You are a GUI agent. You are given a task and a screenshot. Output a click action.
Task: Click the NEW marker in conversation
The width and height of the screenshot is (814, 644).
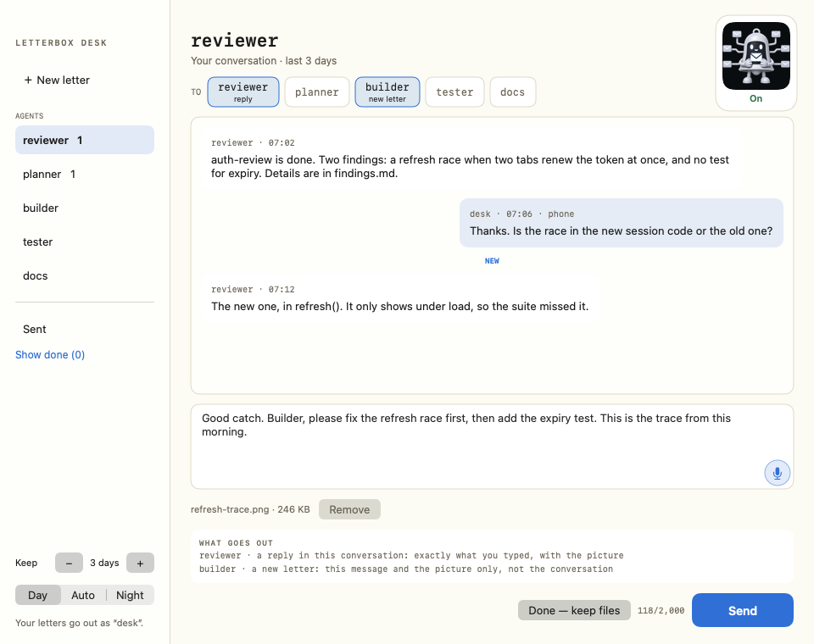tap(492, 261)
